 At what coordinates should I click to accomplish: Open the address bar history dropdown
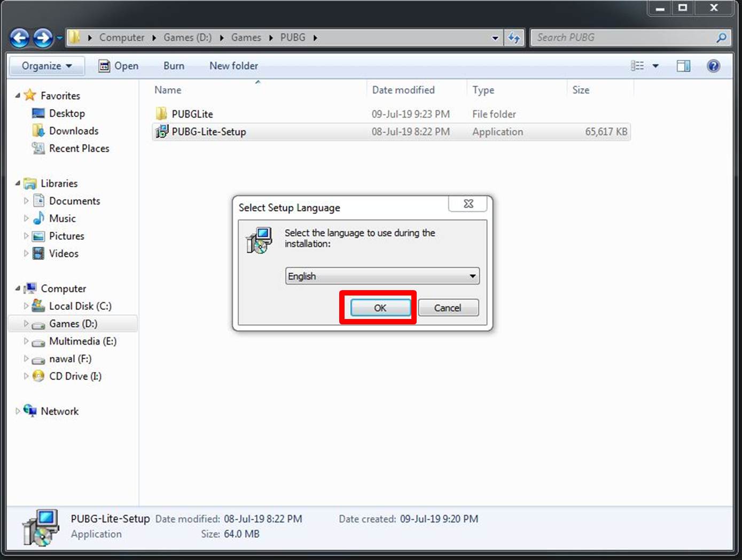point(495,38)
